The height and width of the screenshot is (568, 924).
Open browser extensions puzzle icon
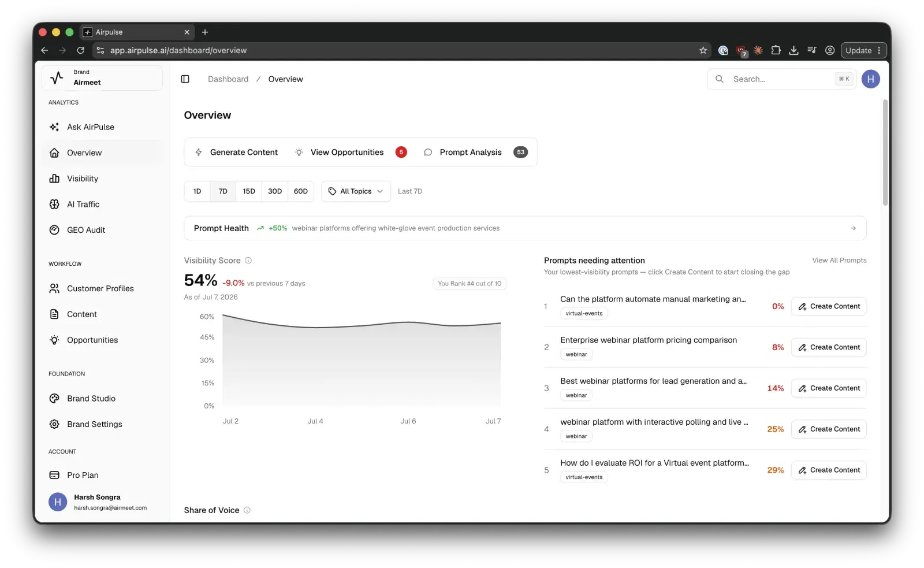776,50
